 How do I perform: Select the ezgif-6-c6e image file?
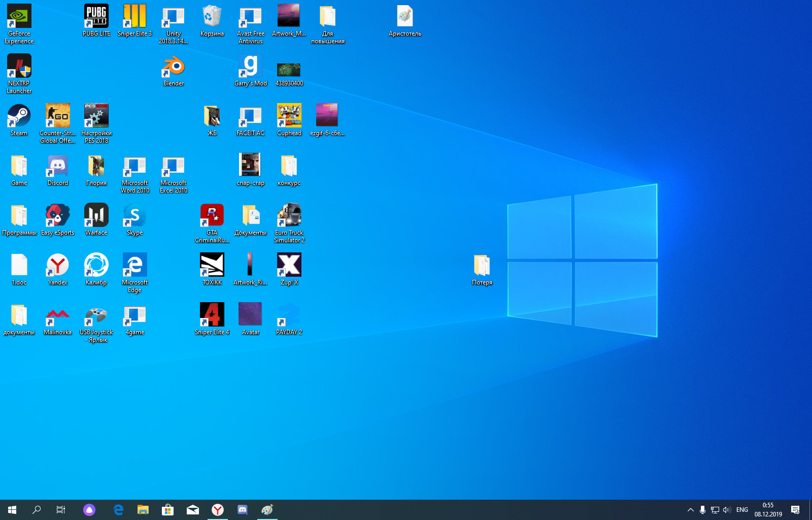point(328,120)
